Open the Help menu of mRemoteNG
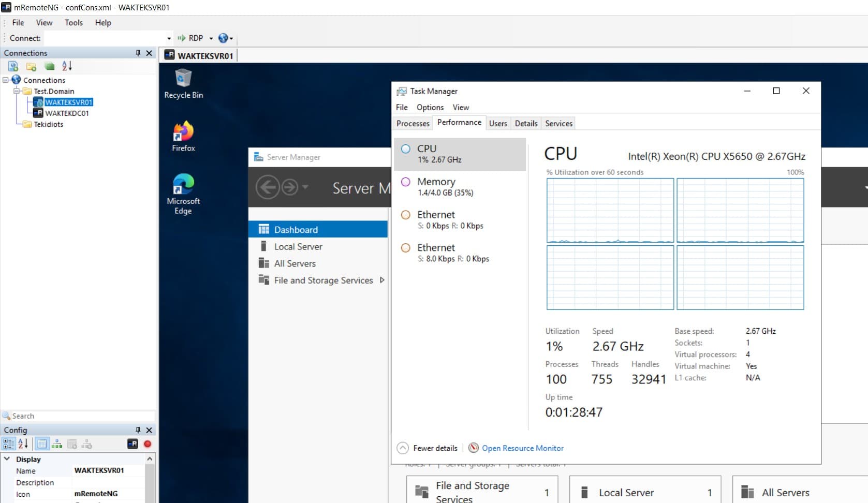This screenshot has width=868, height=503. point(103,23)
